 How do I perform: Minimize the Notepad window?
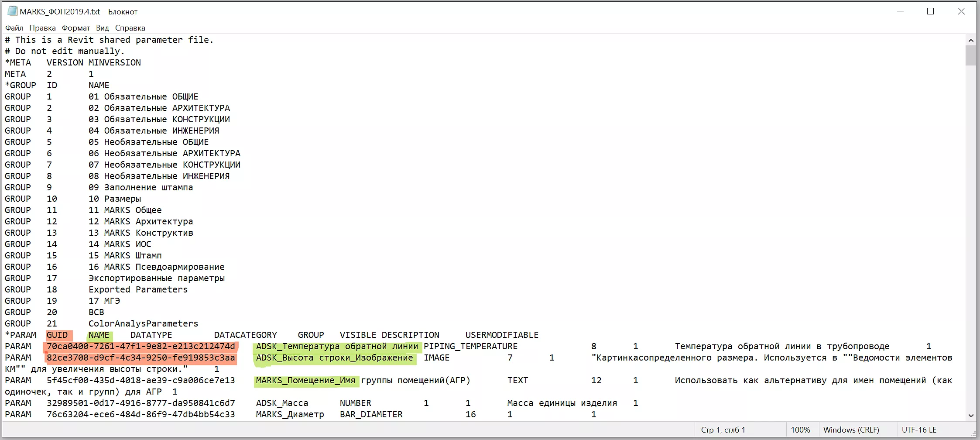900,11
